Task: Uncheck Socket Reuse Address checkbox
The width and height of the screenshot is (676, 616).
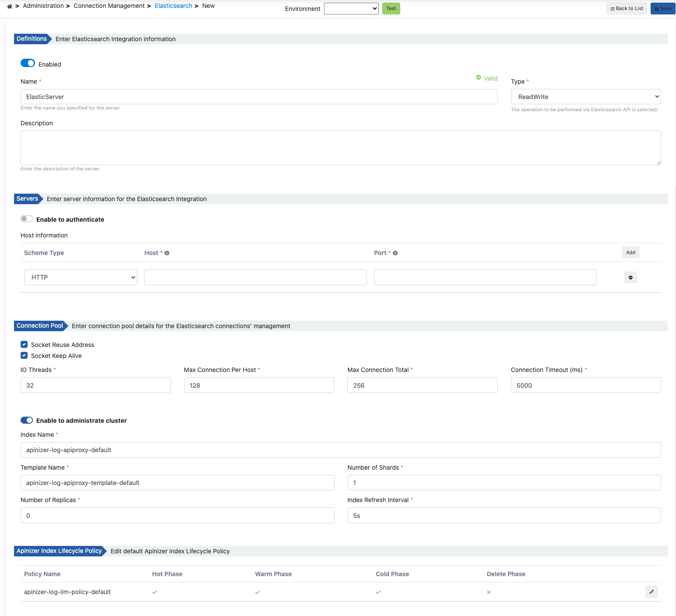Action: [x=24, y=345]
